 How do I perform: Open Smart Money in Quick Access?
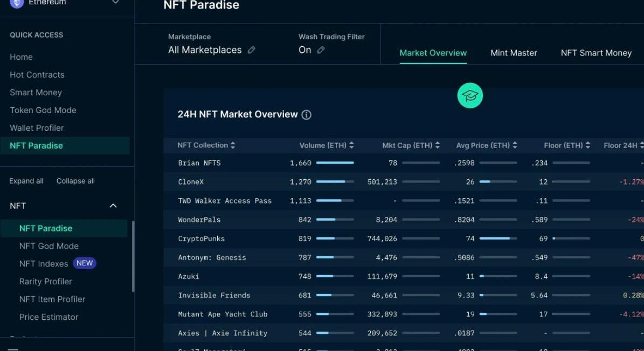click(36, 93)
